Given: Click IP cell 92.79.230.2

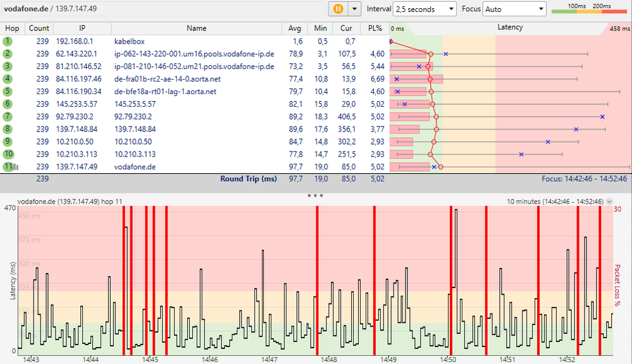Looking at the screenshot, I should [x=75, y=116].
